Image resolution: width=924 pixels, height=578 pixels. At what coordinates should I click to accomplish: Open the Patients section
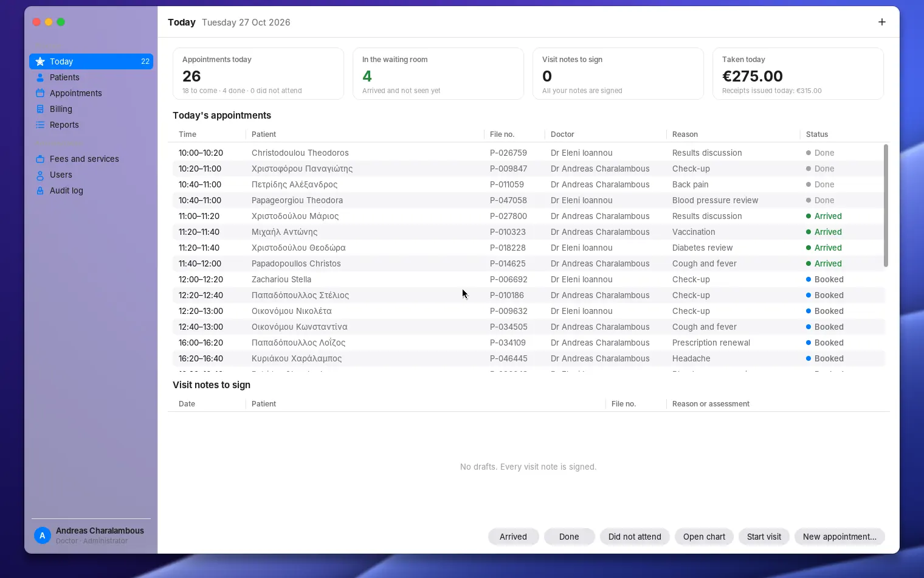point(91,77)
